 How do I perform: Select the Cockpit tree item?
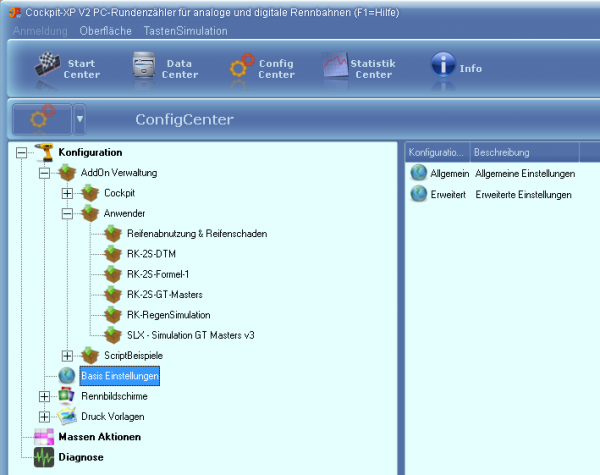click(x=119, y=193)
